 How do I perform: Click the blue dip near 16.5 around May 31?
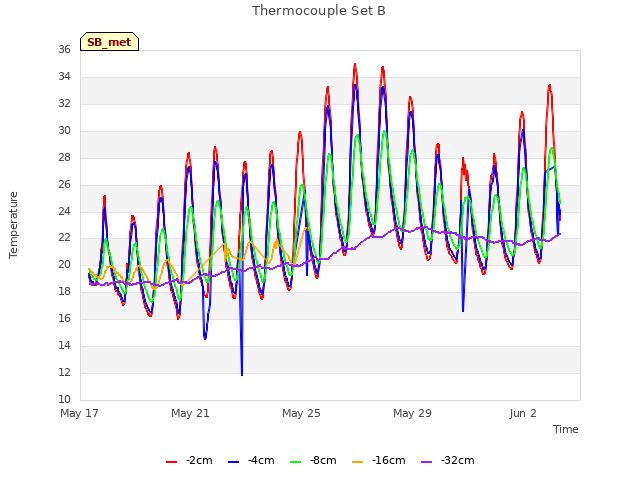463,310
